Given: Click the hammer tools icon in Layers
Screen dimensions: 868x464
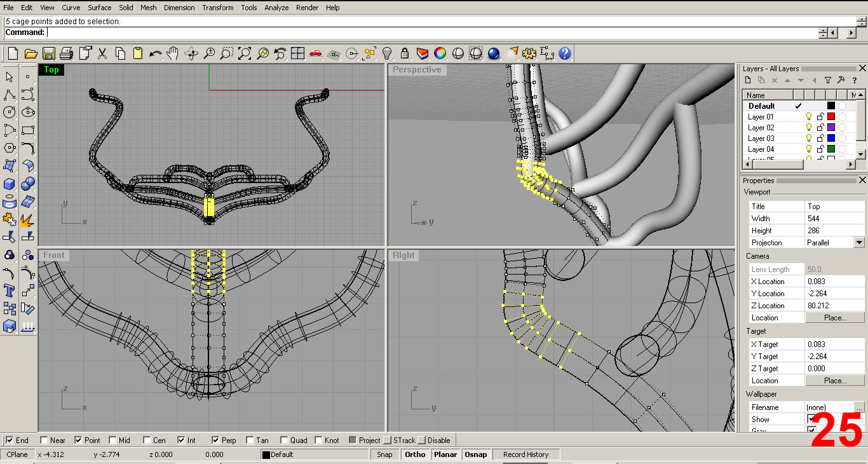Looking at the screenshot, I should 841,80.
